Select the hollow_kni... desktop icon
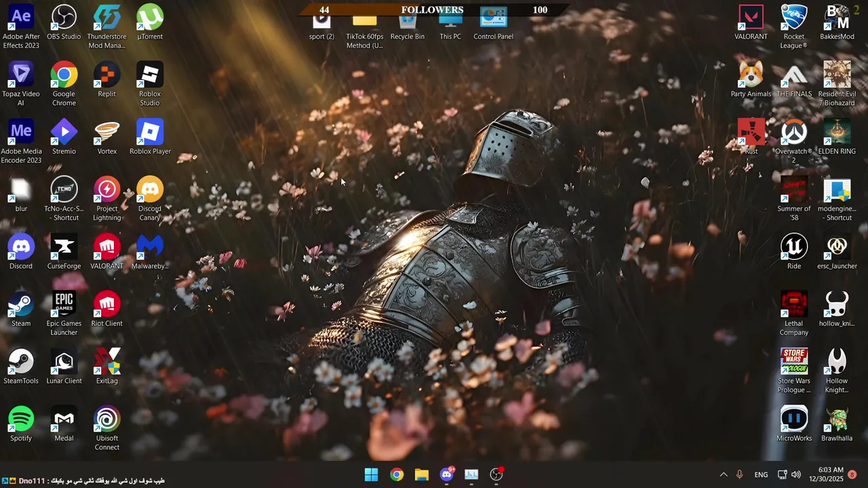The width and height of the screenshot is (868, 488). (837, 310)
